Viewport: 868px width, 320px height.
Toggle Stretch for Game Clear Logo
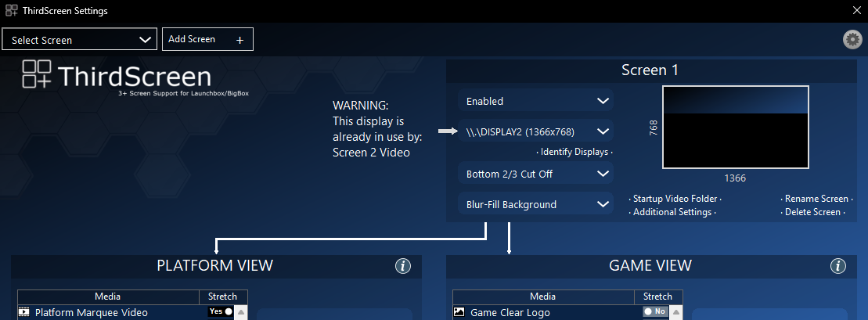click(x=655, y=311)
